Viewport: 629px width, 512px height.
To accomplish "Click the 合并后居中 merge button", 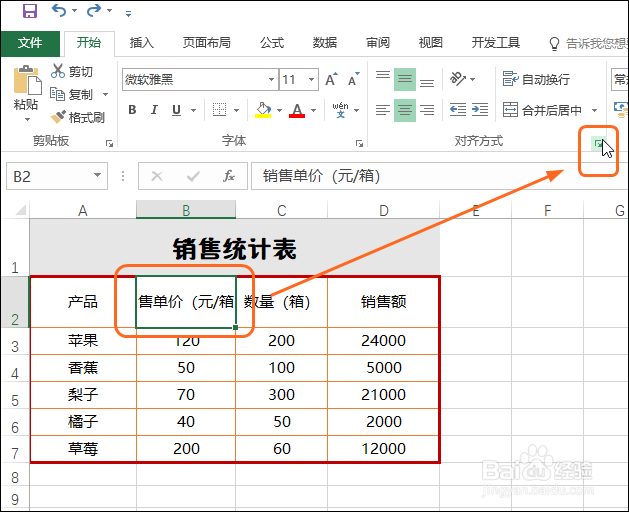I will coord(542,110).
